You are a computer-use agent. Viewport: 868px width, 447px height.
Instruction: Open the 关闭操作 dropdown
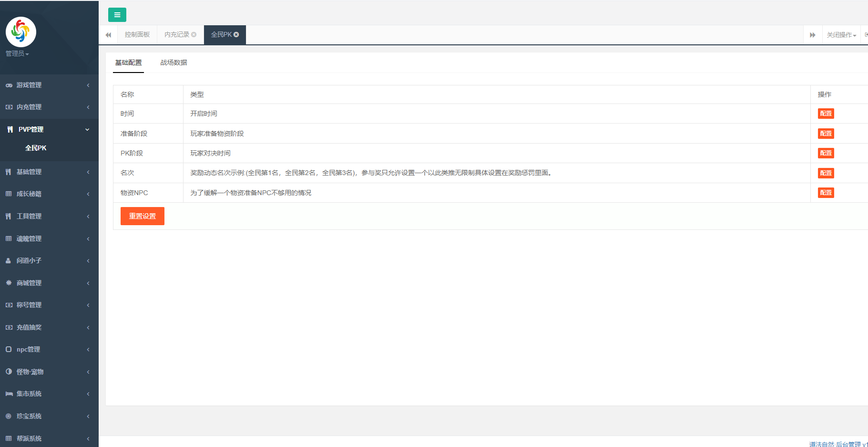[841, 35]
